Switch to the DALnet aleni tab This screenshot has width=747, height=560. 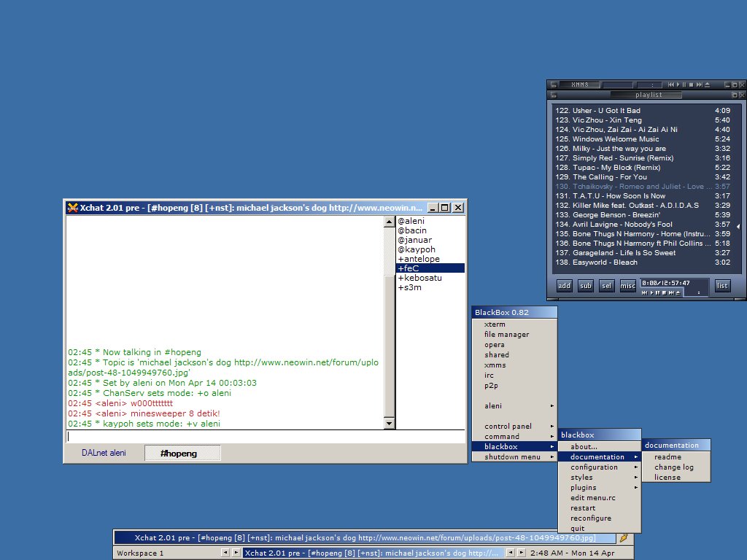[x=104, y=453]
